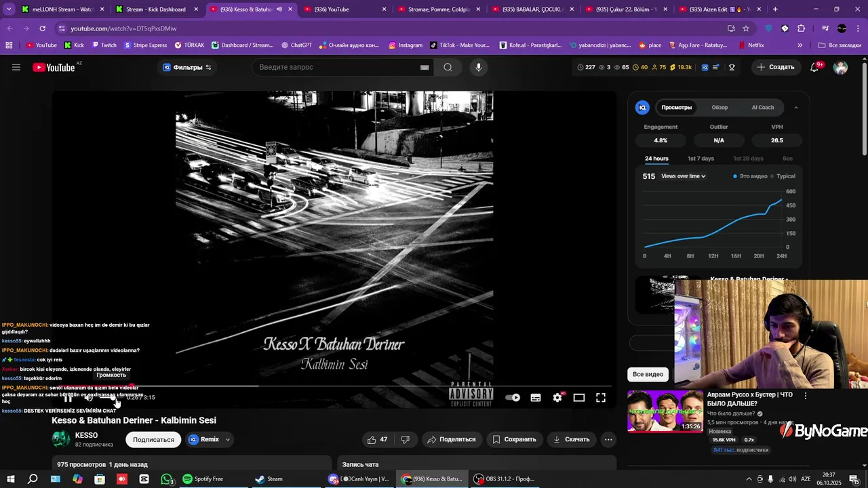Seek on the video progress bar
868x488 pixels.
(x=336, y=386)
